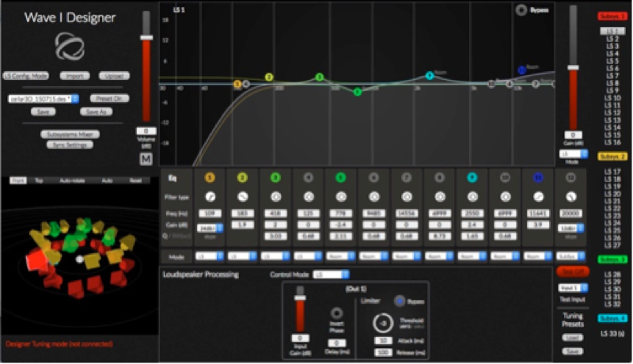The image size is (633, 364).
Task: Click the LS Config. Mode button
Action: point(26,76)
